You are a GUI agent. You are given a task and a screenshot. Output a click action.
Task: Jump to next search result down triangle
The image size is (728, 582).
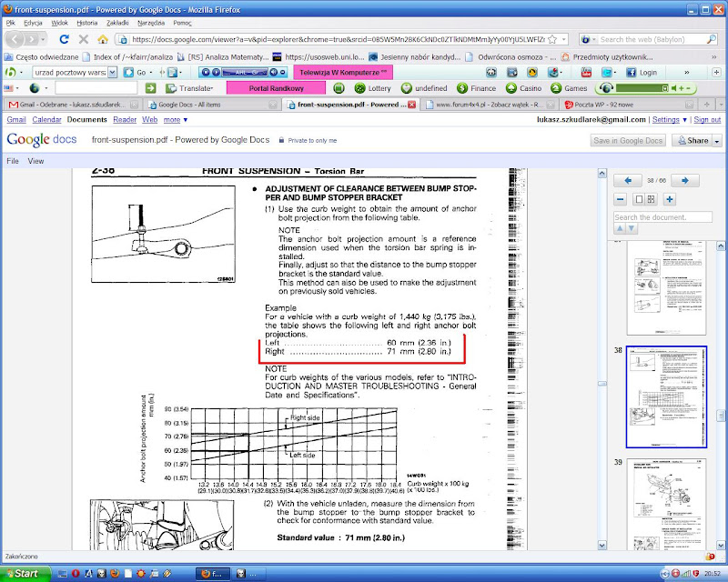coord(632,228)
